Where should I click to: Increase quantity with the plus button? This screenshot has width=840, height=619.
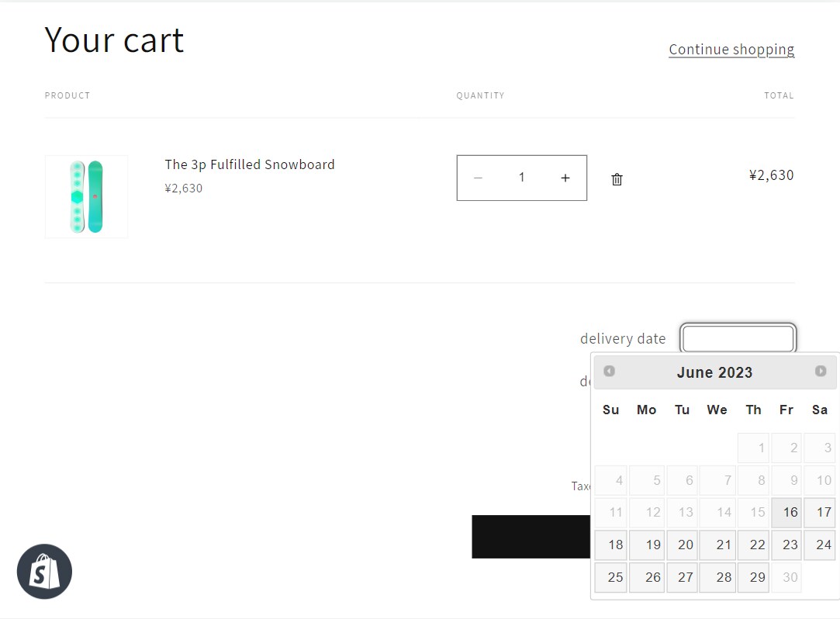(565, 178)
